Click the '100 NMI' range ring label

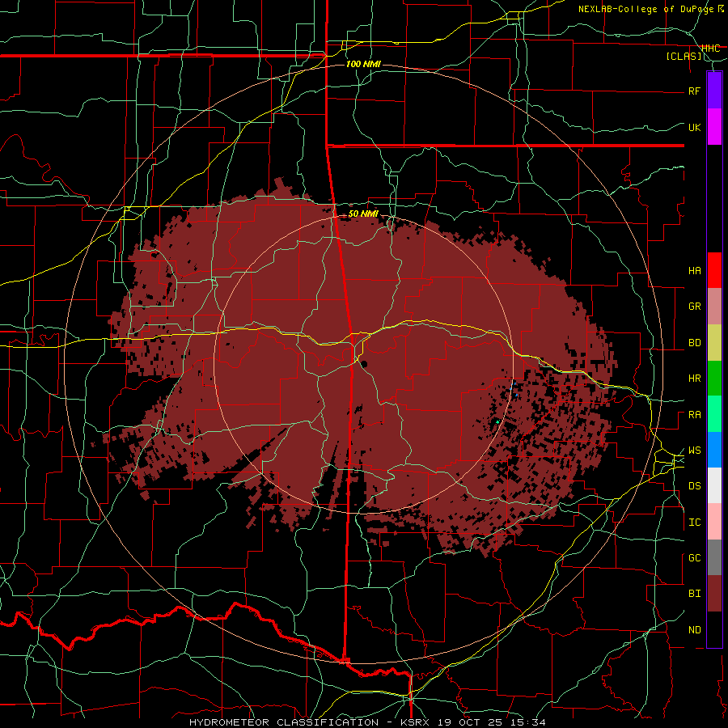(363, 64)
